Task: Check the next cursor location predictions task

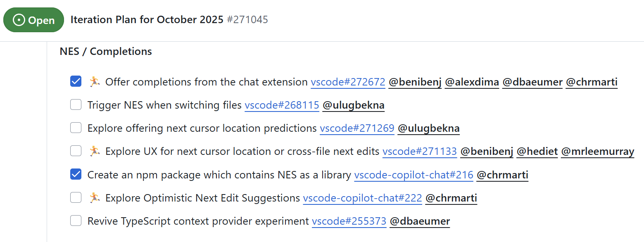Action: coord(76,128)
